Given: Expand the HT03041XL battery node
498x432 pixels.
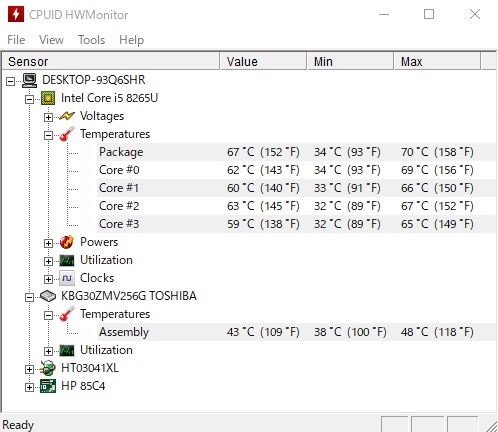Looking at the screenshot, I should click(x=29, y=369).
